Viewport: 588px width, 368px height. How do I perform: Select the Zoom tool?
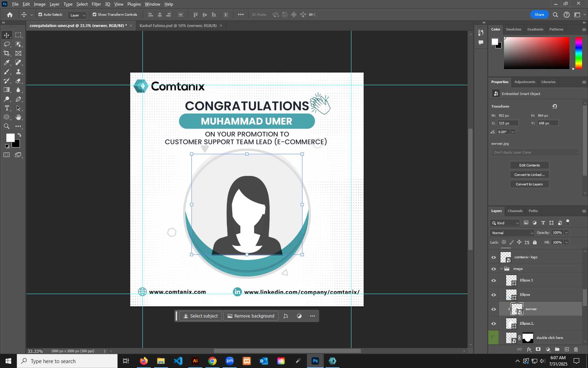(x=7, y=127)
